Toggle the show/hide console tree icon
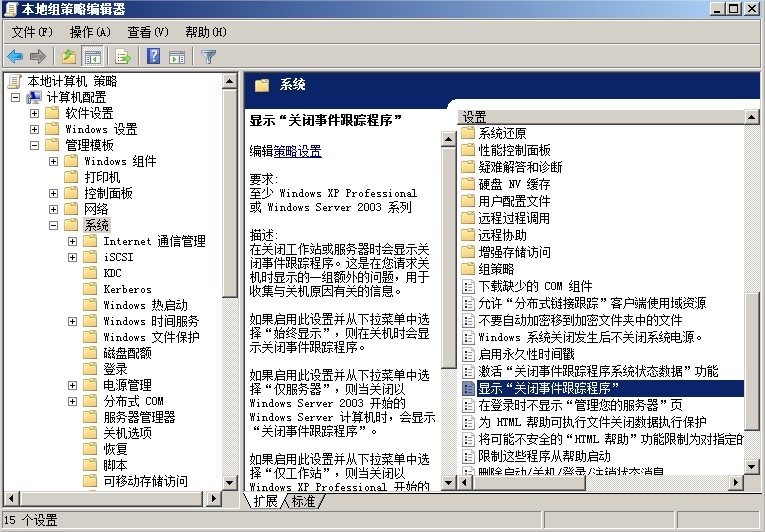The height and width of the screenshot is (532, 765). (x=93, y=56)
